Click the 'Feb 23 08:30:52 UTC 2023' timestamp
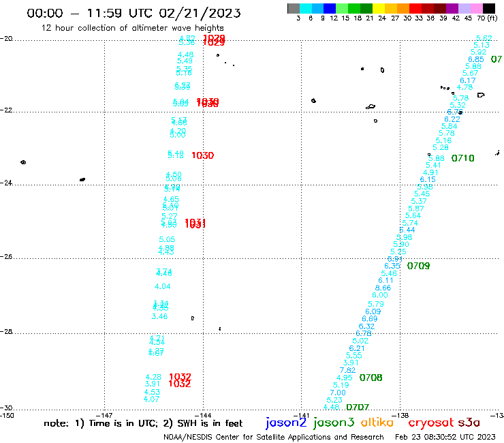This screenshot has height=443, width=504. click(445, 437)
